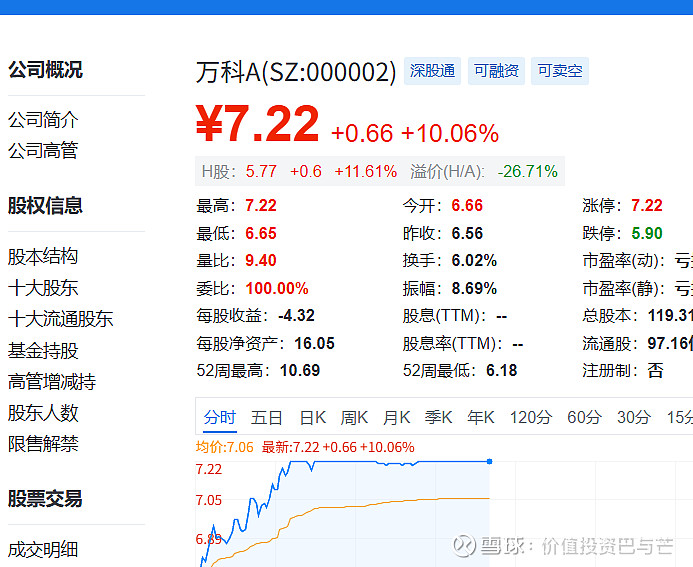Click the 股票交易 section heading

pos(45,499)
